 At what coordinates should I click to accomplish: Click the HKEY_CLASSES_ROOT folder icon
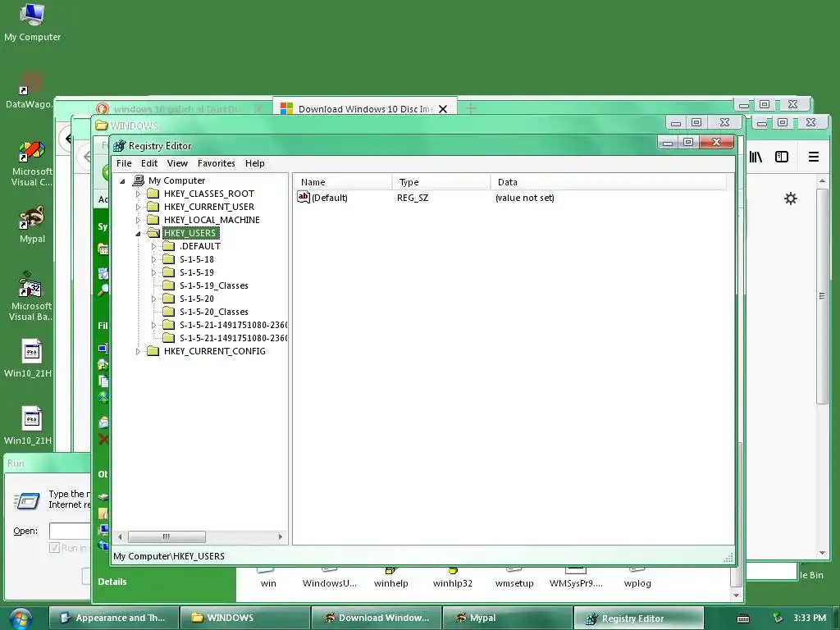coord(153,194)
